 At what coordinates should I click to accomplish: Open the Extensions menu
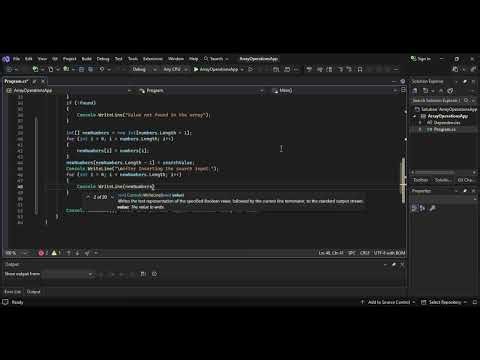click(x=153, y=59)
